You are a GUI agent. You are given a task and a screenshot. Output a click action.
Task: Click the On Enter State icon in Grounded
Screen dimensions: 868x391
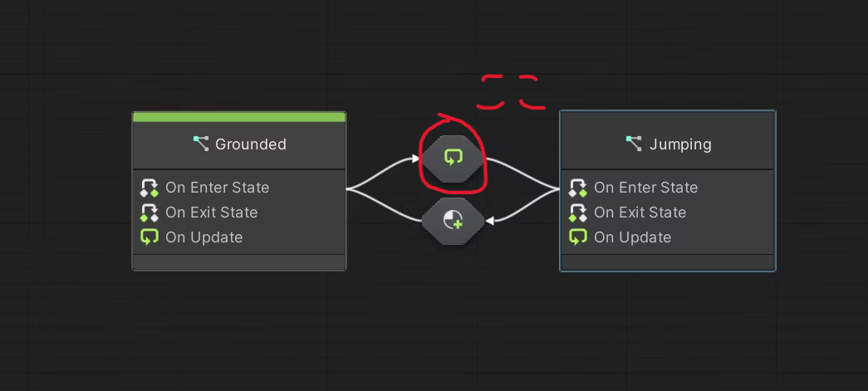(150, 188)
